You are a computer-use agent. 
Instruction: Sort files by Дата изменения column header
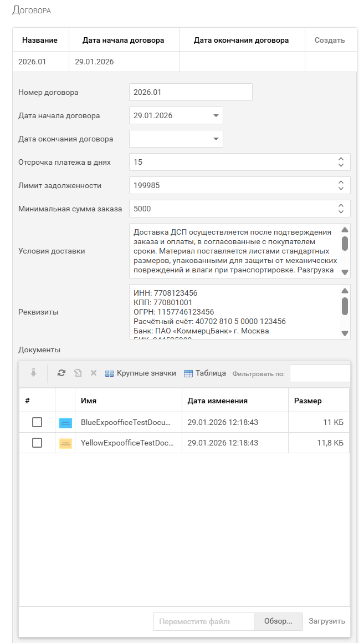point(218,401)
